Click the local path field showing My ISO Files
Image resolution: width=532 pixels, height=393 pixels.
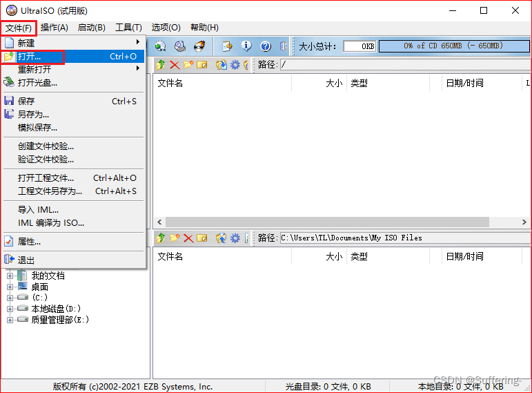(x=405, y=238)
